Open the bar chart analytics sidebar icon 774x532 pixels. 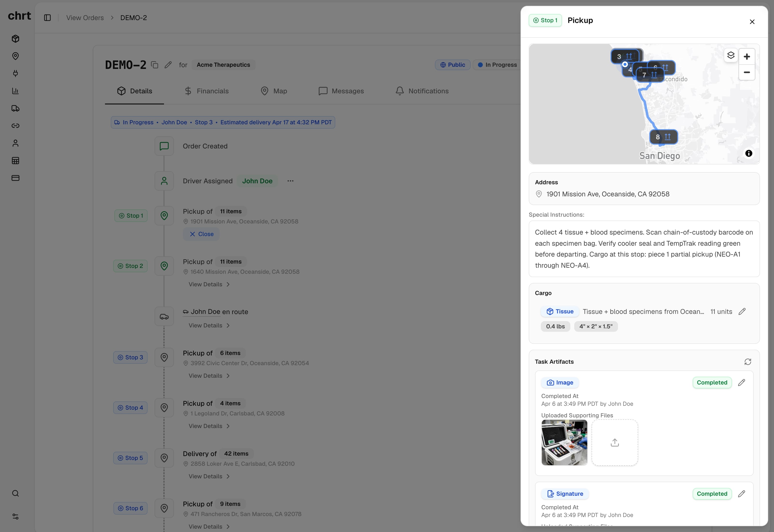click(x=15, y=91)
